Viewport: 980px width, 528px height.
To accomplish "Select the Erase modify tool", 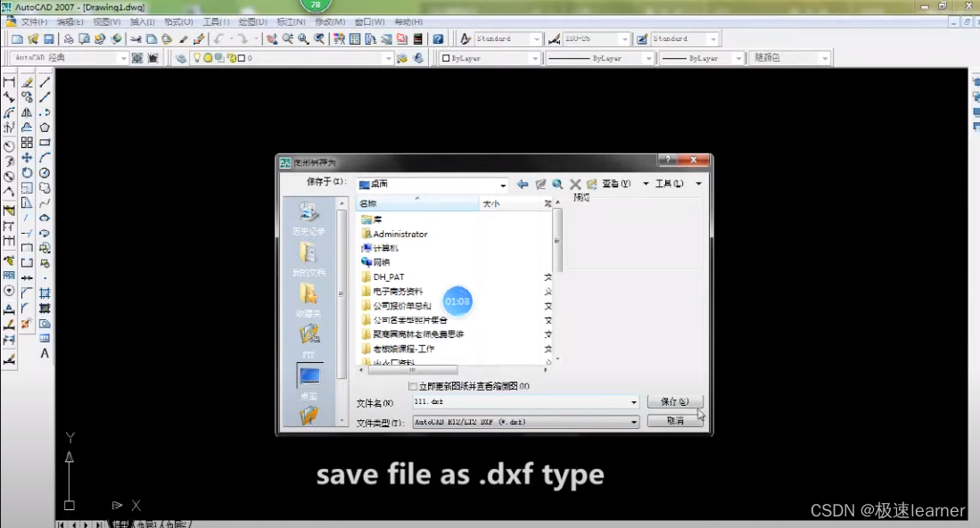I will click(x=27, y=82).
